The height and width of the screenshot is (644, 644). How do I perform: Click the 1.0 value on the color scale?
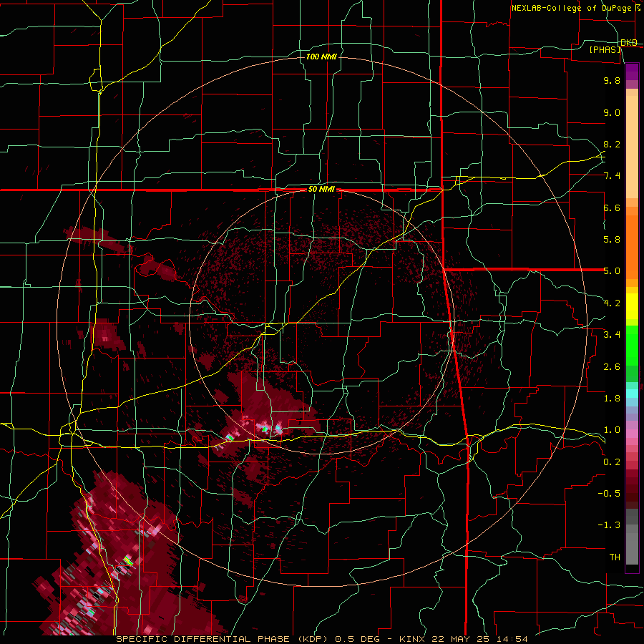[612, 430]
